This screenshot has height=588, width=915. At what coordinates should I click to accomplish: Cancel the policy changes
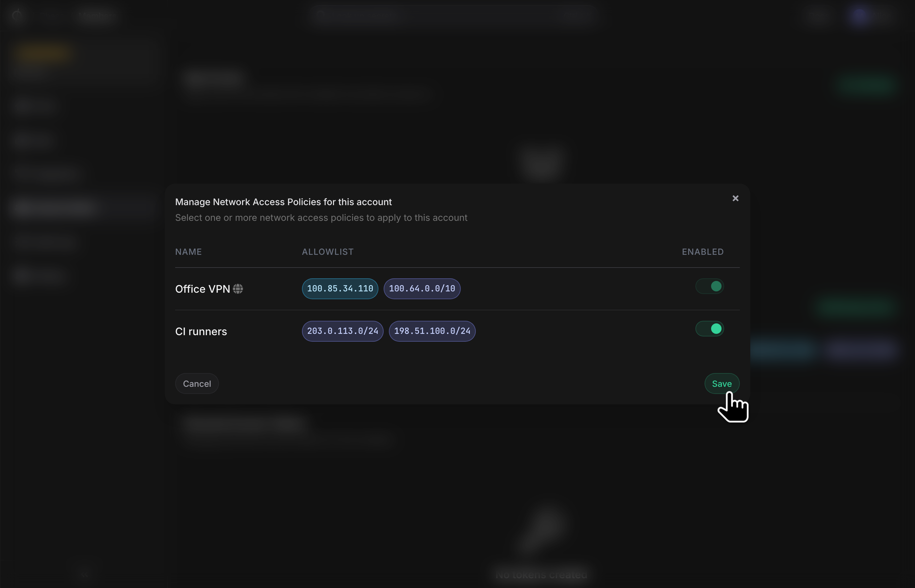(197, 384)
